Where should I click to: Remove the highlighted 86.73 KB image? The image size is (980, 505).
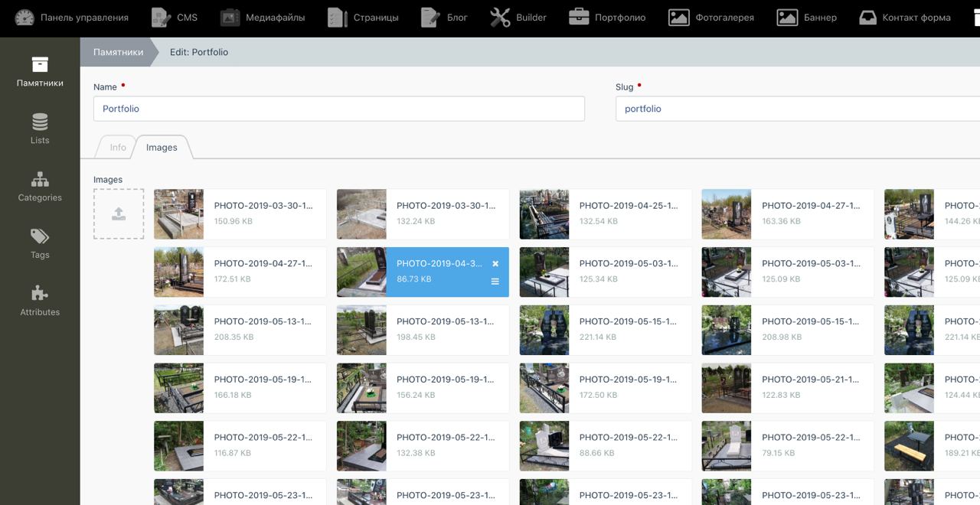pos(495,263)
